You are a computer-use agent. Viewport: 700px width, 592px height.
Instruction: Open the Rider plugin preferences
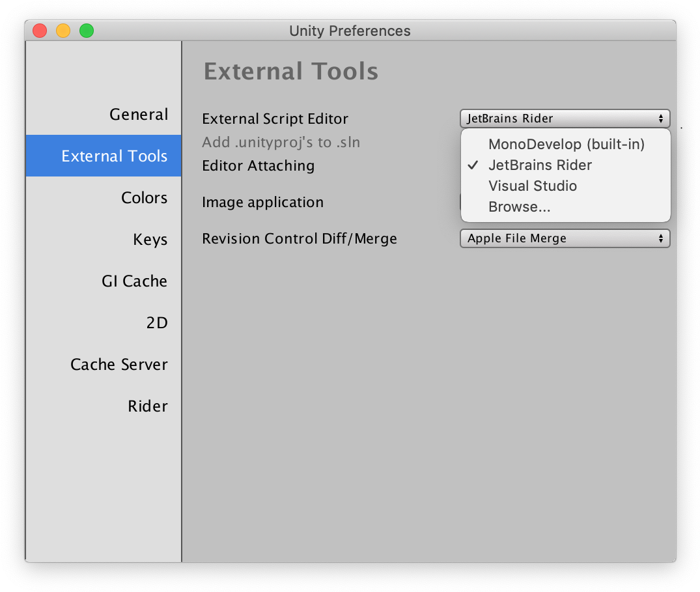[x=148, y=406]
